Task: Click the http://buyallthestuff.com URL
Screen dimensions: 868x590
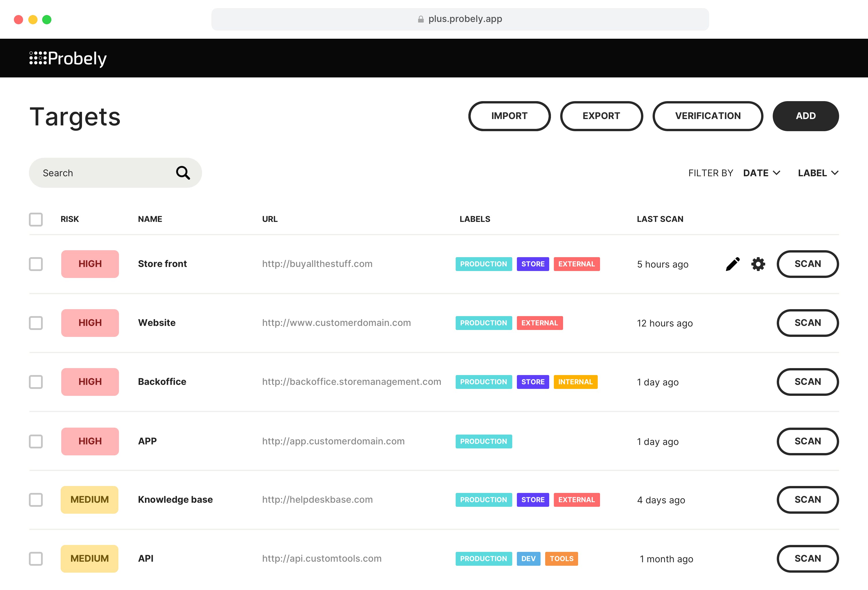Action: coord(317,264)
